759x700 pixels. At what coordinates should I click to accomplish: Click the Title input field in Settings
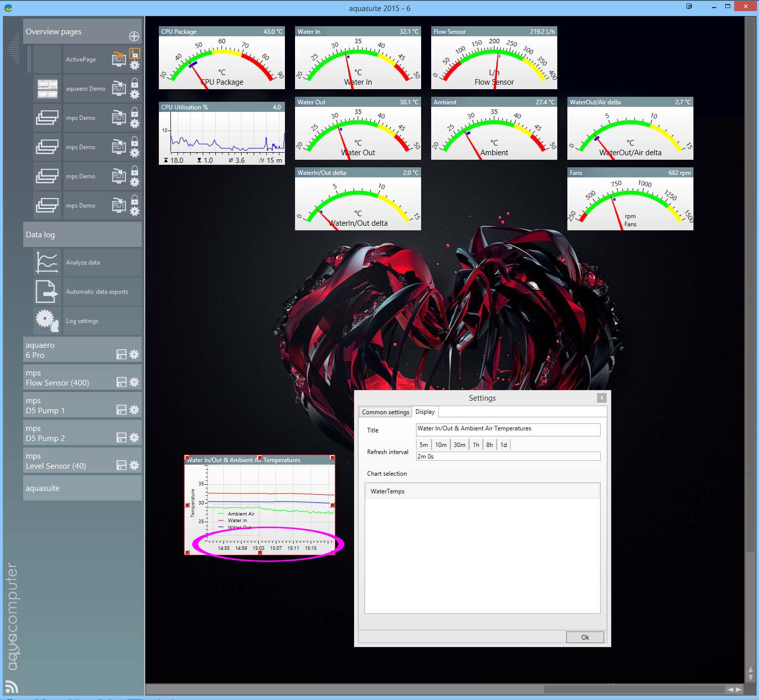tap(507, 429)
